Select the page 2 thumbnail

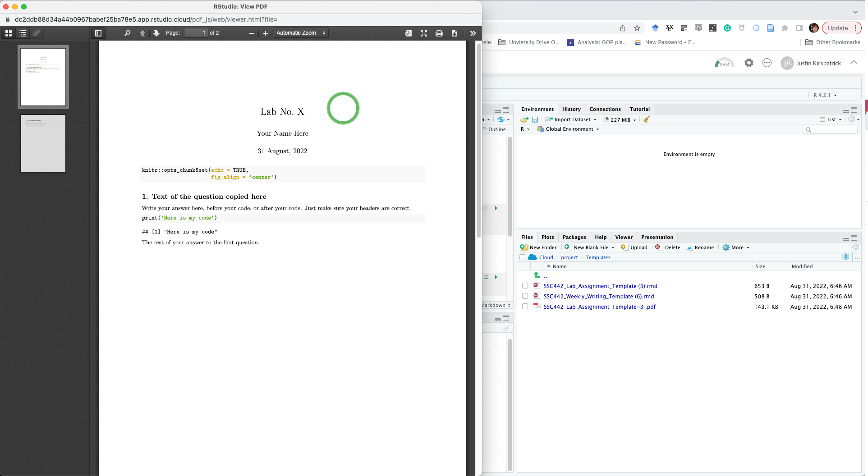pos(43,143)
